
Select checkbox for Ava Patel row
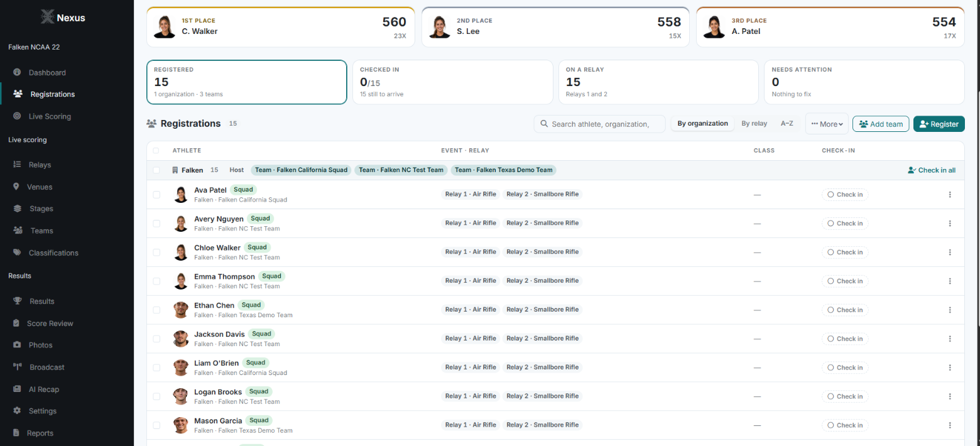point(156,195)
